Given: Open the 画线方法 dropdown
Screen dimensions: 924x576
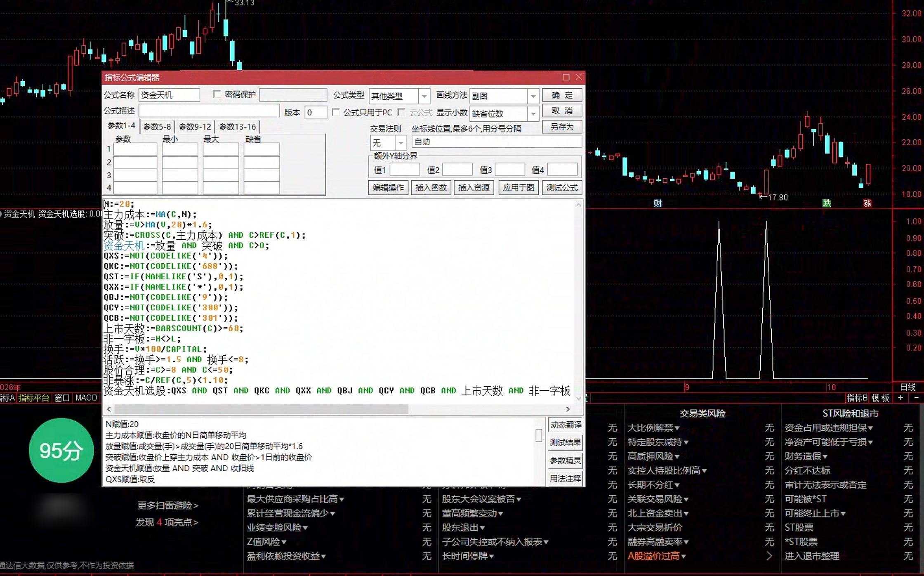Looking at the screenshot, I should pos(533,96).
